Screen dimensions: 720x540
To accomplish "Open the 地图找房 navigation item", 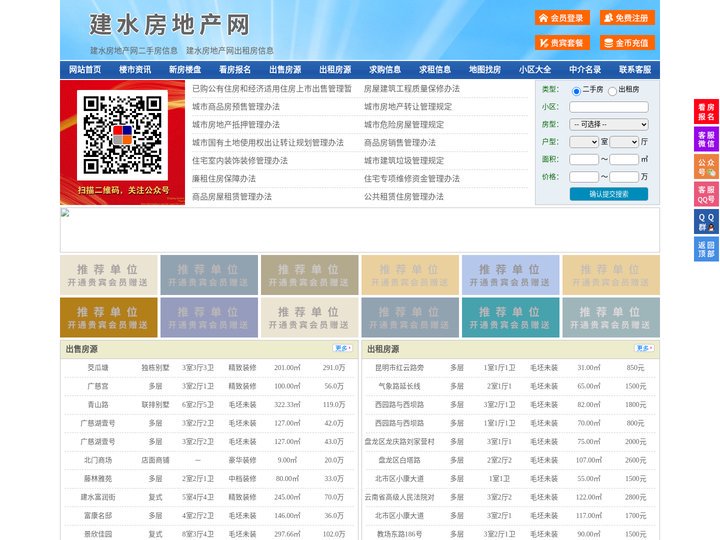I will [485, 70].
